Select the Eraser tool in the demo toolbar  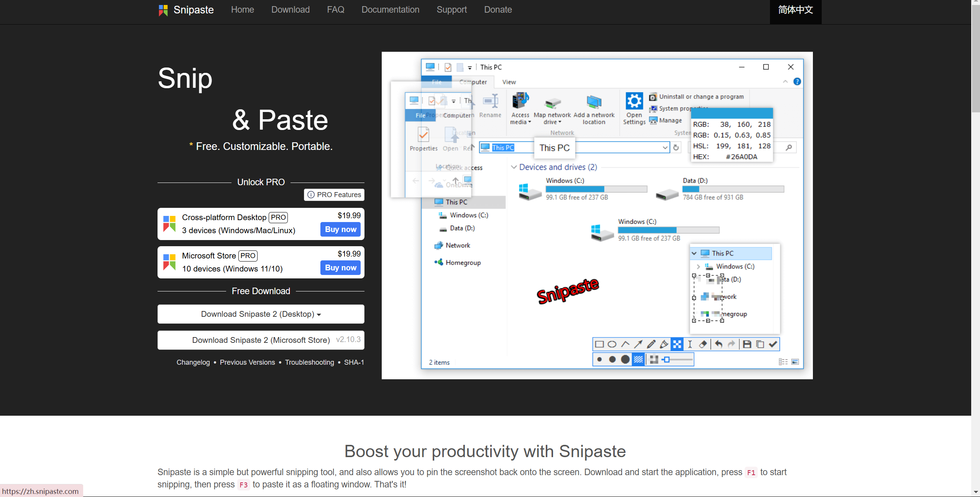(x=703, y=344)
